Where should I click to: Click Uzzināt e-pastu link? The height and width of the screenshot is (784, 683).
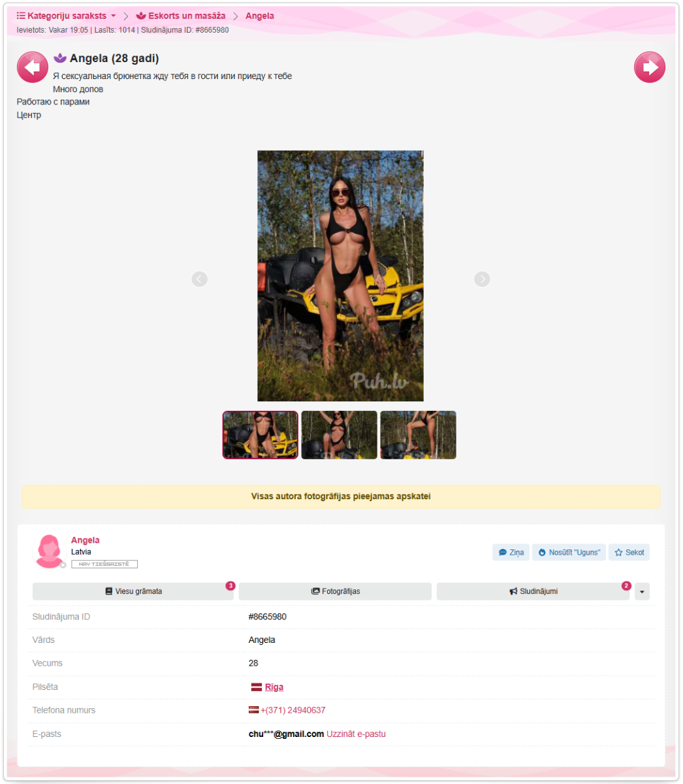356,734
